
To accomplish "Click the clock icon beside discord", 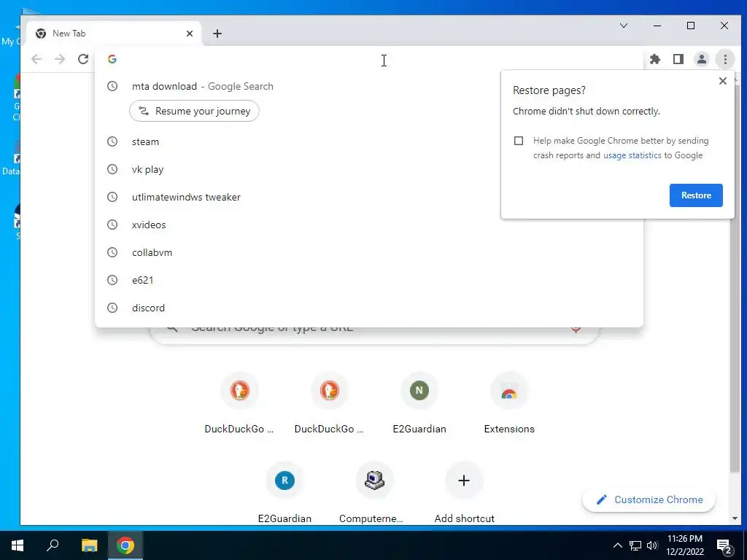I will pyautogui.click(x=112, y=308).
